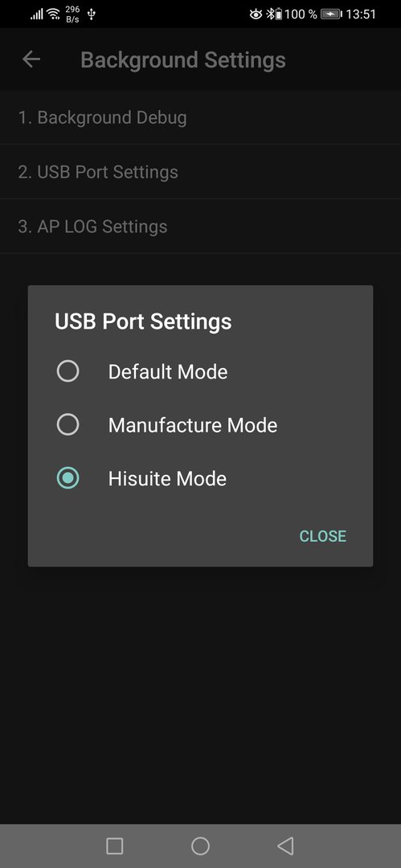Tap the Android recent apps square icon

pos(115,845)
